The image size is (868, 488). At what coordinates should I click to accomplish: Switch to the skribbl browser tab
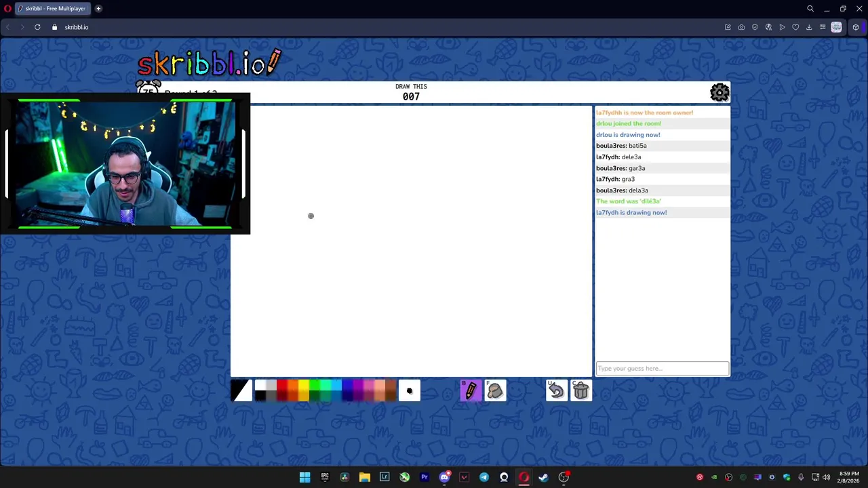52,9
